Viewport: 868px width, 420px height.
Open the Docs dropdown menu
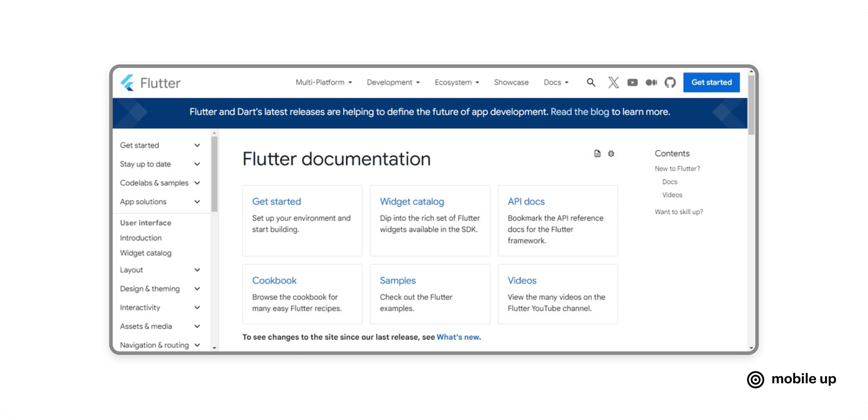[x=556, y=83]
